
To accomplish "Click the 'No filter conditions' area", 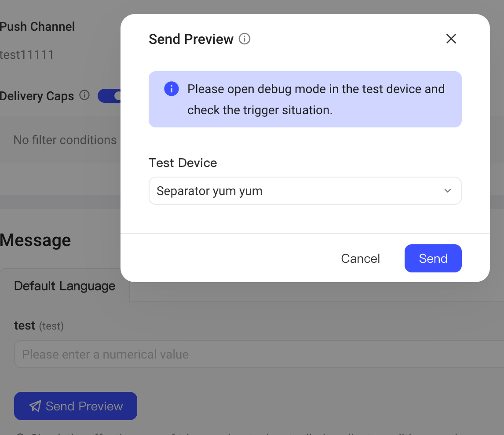I will (65, 140).
